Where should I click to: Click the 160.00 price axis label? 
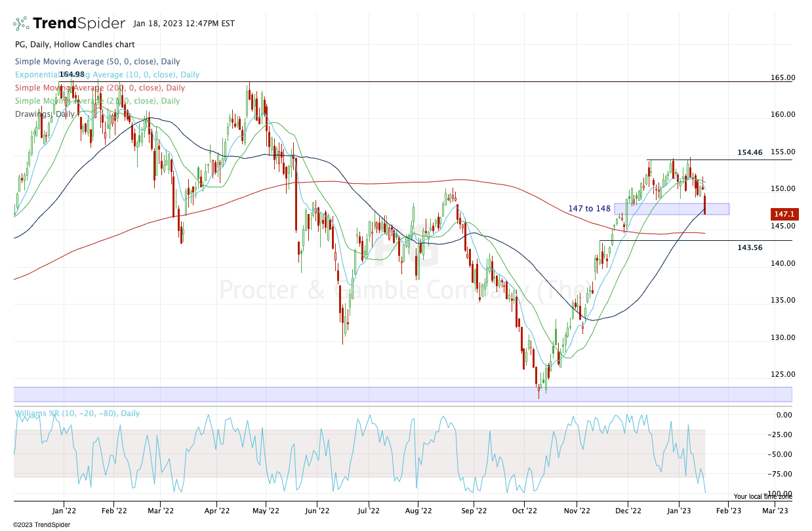(782, 114)
